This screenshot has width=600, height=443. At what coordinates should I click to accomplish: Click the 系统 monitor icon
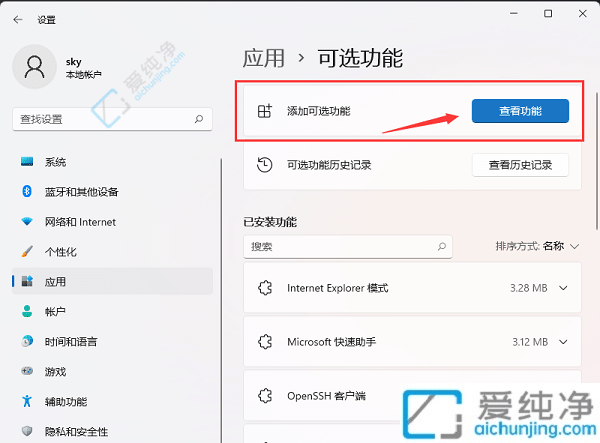point(27,162)
